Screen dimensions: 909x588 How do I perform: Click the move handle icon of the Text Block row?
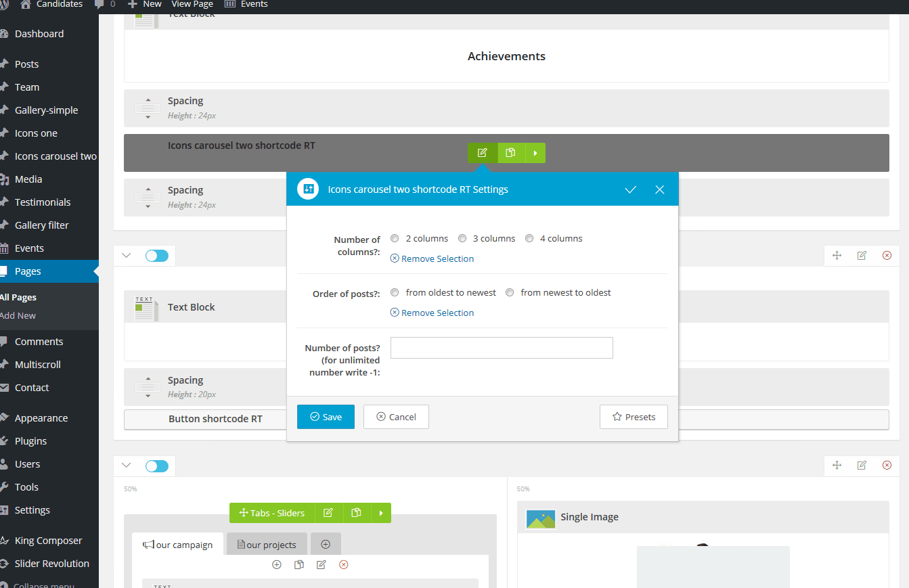837,255
